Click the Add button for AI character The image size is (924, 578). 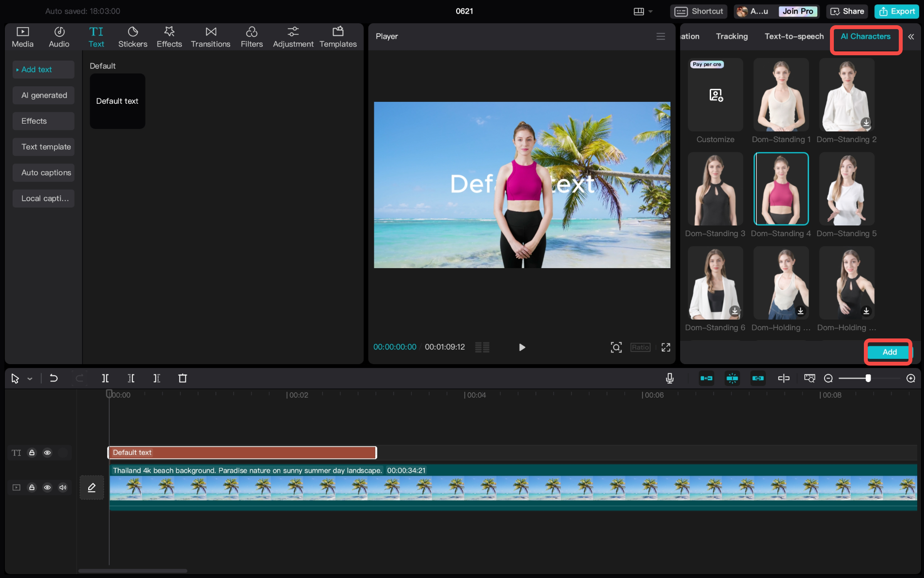click(x=889, y=352)
